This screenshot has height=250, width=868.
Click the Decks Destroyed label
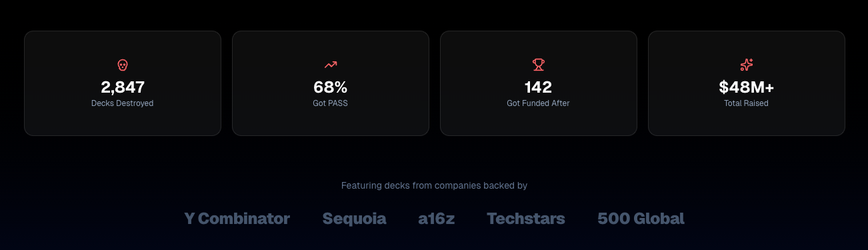pos(123,103)
